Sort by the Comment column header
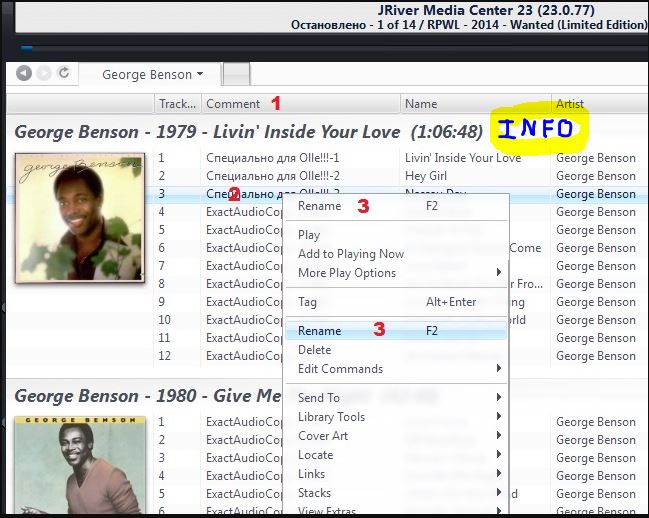This screenshot has height=518, width=649. [301, 103]
